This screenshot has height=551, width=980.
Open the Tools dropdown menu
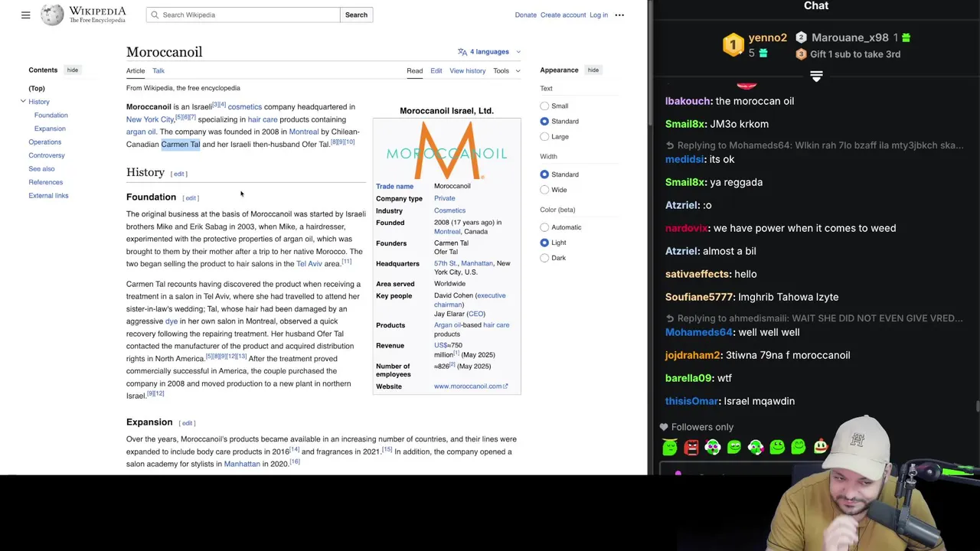(506, 70)
